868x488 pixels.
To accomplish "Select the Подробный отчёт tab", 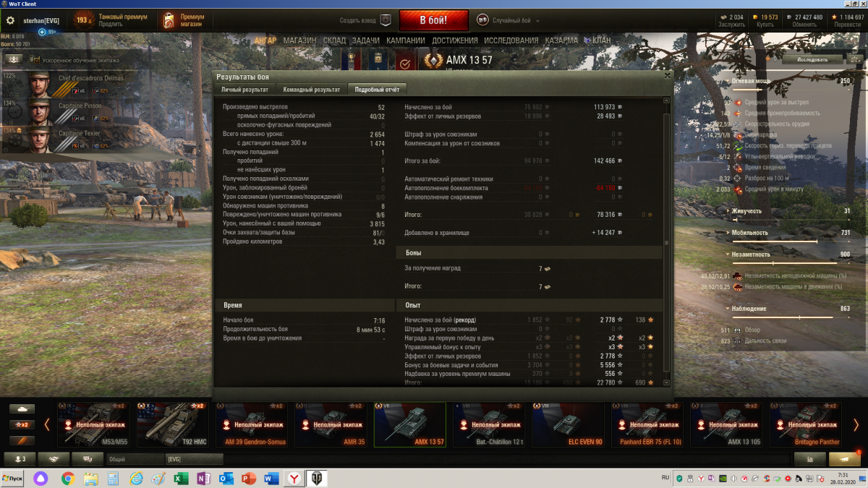I will [377, 90].
